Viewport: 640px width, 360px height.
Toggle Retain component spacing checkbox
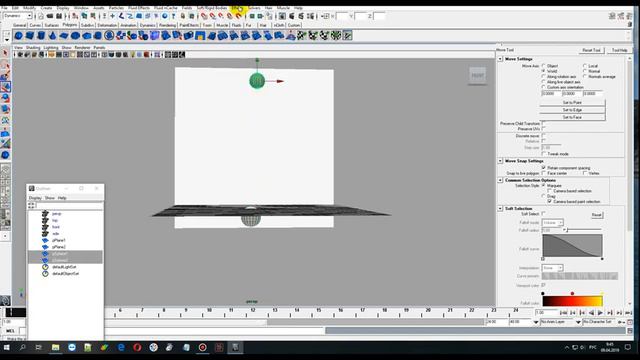tap(544, 168)
